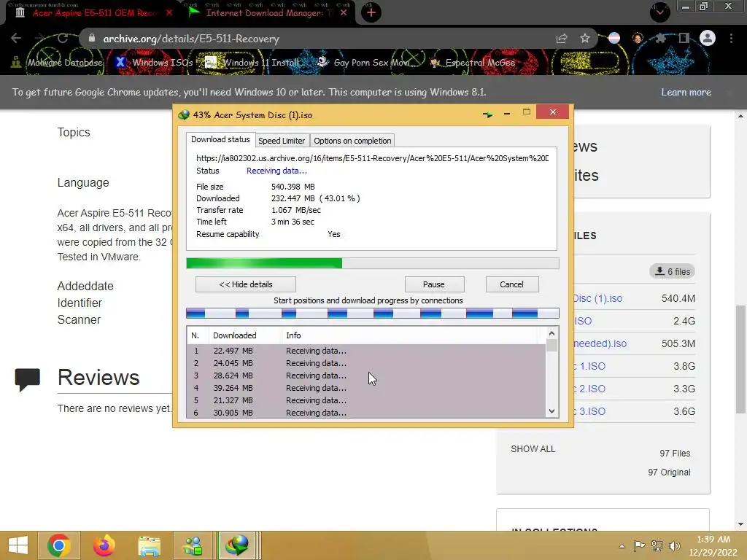Viewport: 747px width, 560px height.
Task: Open Google Chrome from the taskbar
Action: 58,545
